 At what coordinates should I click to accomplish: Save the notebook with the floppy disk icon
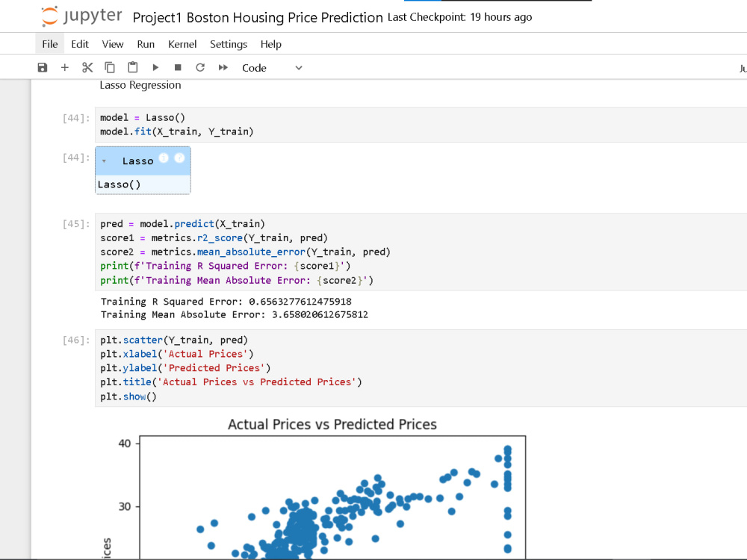pyautogui.click(x=43, y=68)
